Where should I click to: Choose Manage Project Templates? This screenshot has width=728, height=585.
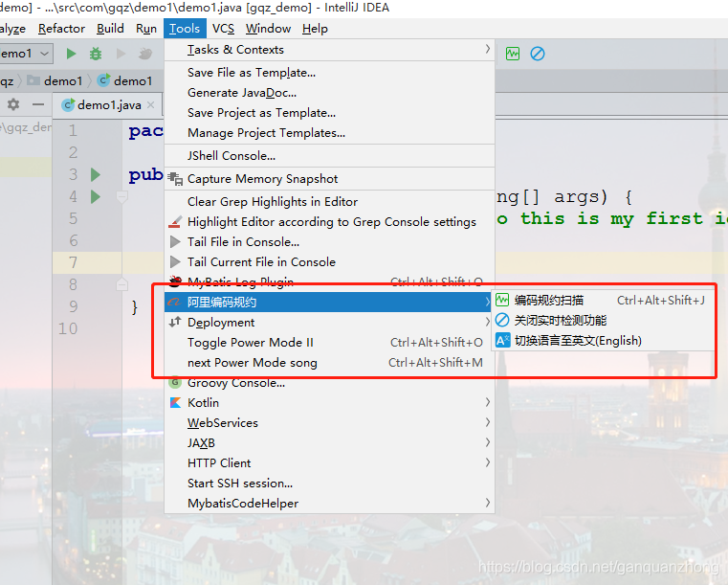(330, 133)
